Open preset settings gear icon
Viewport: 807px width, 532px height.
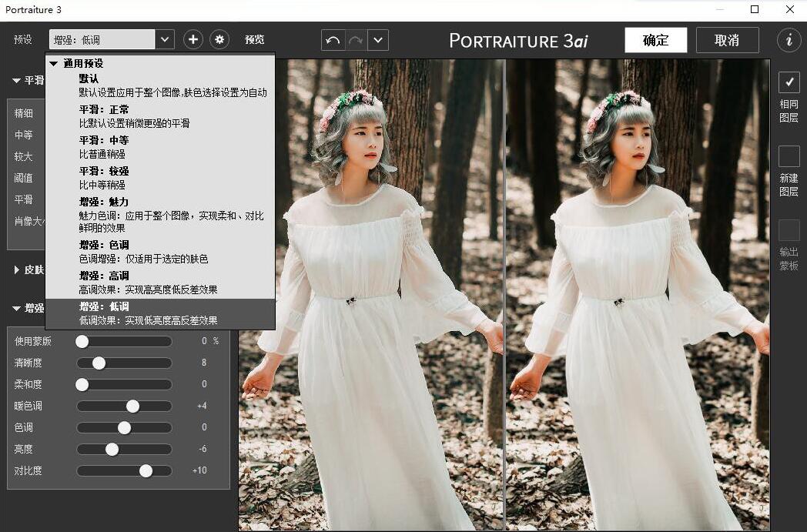coord(219,39)
